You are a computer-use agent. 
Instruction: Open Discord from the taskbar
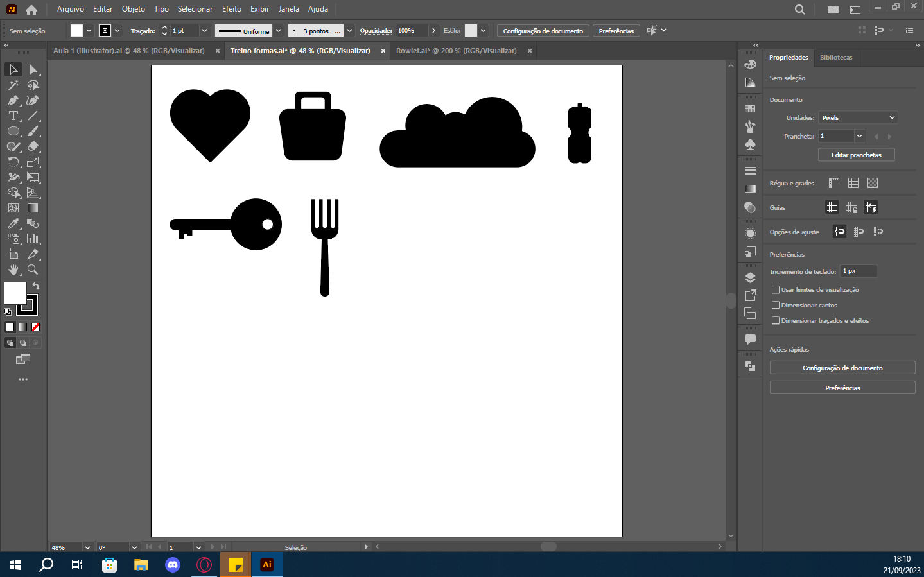coord(173,565)
